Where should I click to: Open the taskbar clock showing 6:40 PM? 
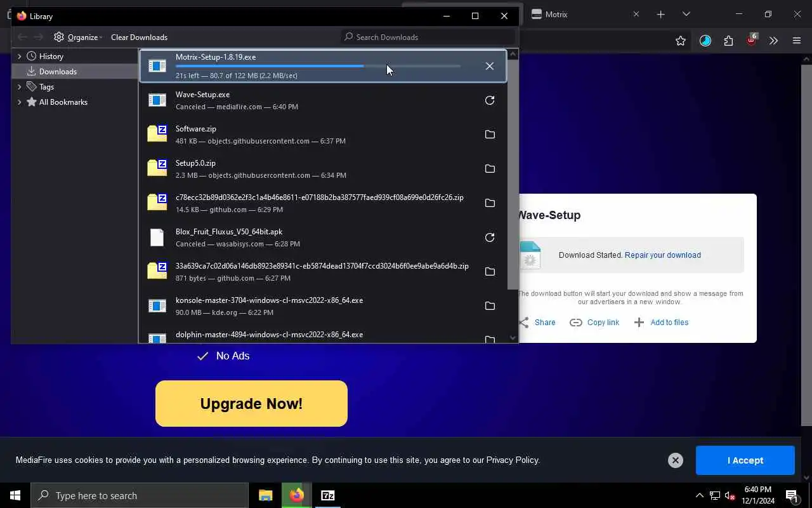(x=757, y=495)
